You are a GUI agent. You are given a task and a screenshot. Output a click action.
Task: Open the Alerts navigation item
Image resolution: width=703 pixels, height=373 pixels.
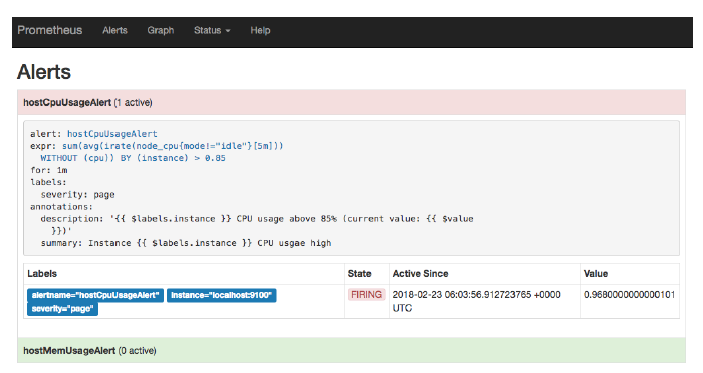[x=115, y=30]
